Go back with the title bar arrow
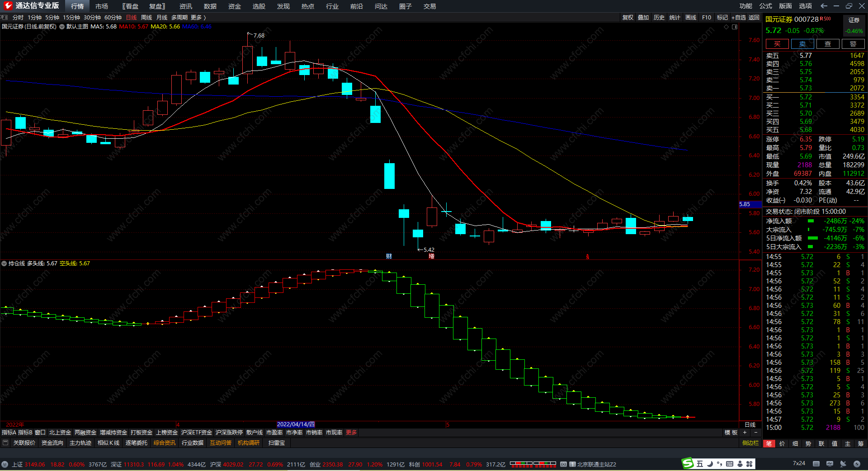 pos(824,6)
